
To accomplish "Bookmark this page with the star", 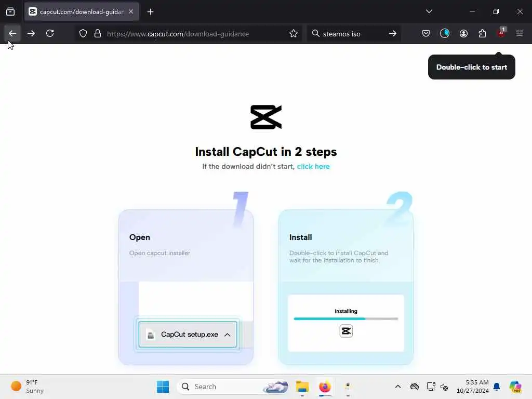I will (294, 34).
